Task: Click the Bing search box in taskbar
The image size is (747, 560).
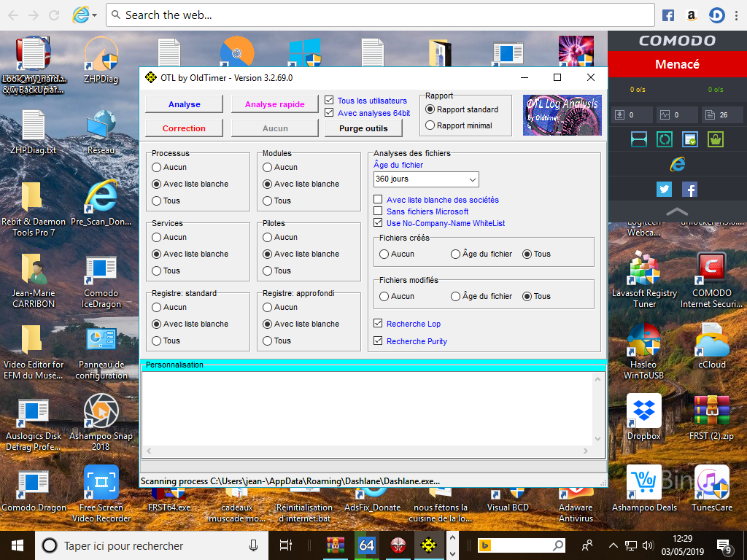Action: click(x=522, y=545)
